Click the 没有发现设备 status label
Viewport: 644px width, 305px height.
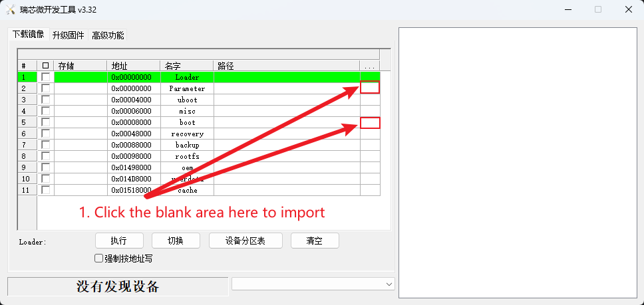click(118, 286)
